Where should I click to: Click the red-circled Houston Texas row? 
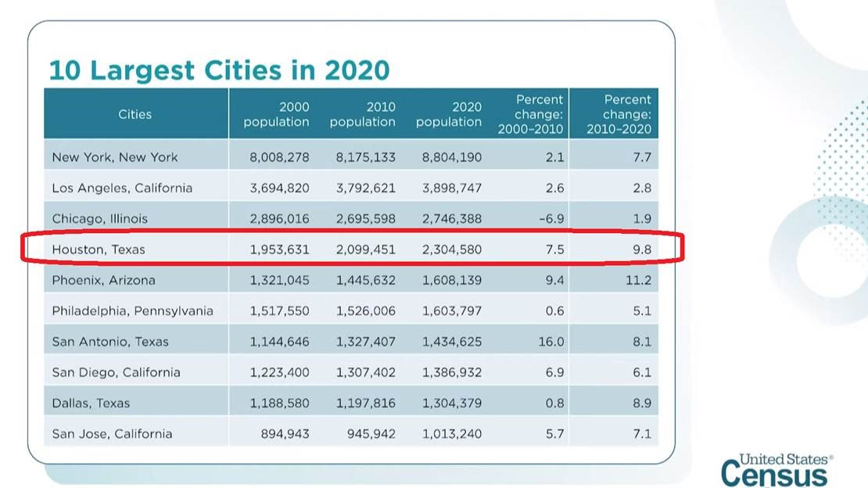coord(352,249)
